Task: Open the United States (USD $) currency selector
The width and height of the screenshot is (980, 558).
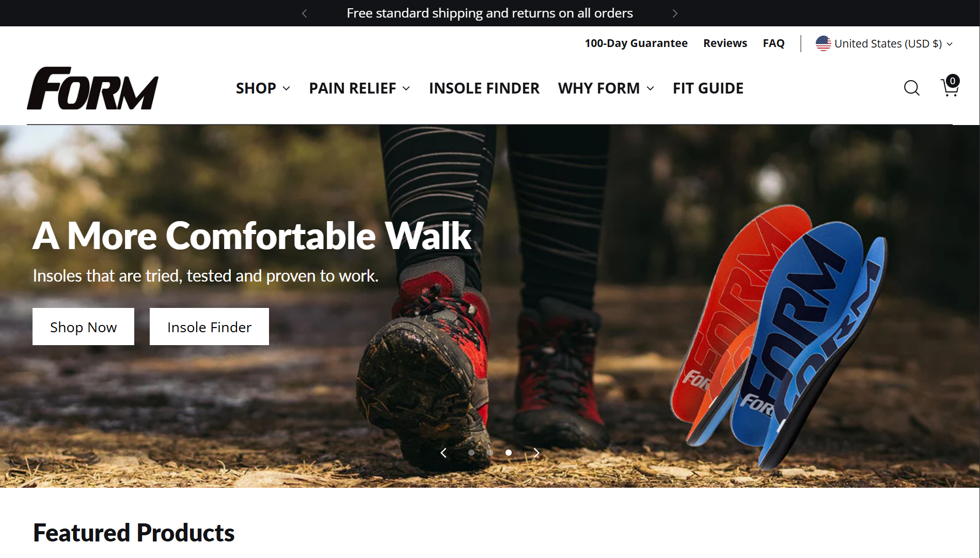Action: pyautogui.click(x=884, y=43)
